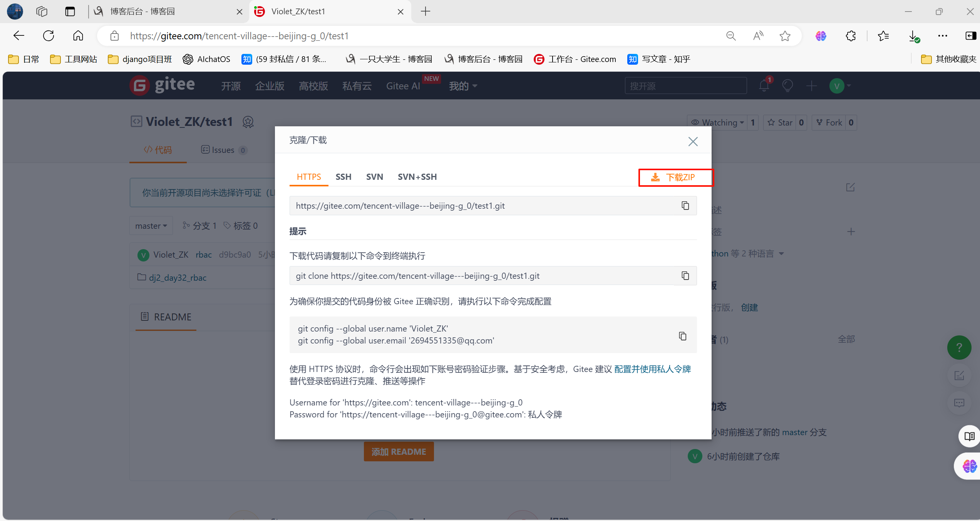Open browser zoom magnifier icon
The height and width of the screenshot is (521, 980).
[x=731, y=36]
